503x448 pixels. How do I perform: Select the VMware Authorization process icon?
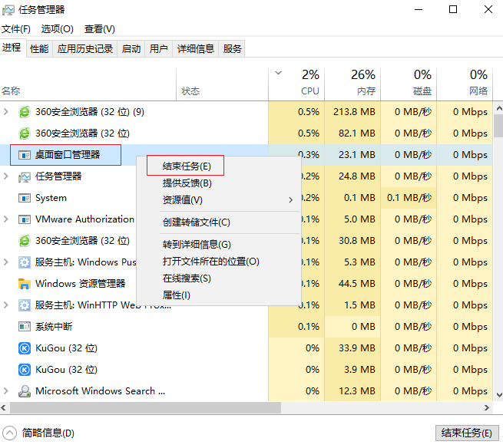pyautogui.click(x=25, y=219)
